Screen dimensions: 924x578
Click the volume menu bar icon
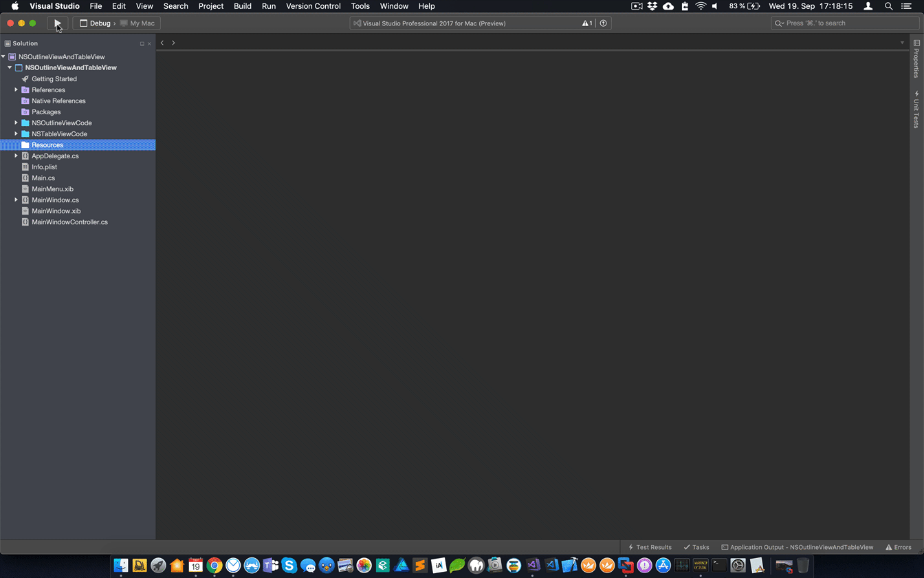[x=715, y=6]
